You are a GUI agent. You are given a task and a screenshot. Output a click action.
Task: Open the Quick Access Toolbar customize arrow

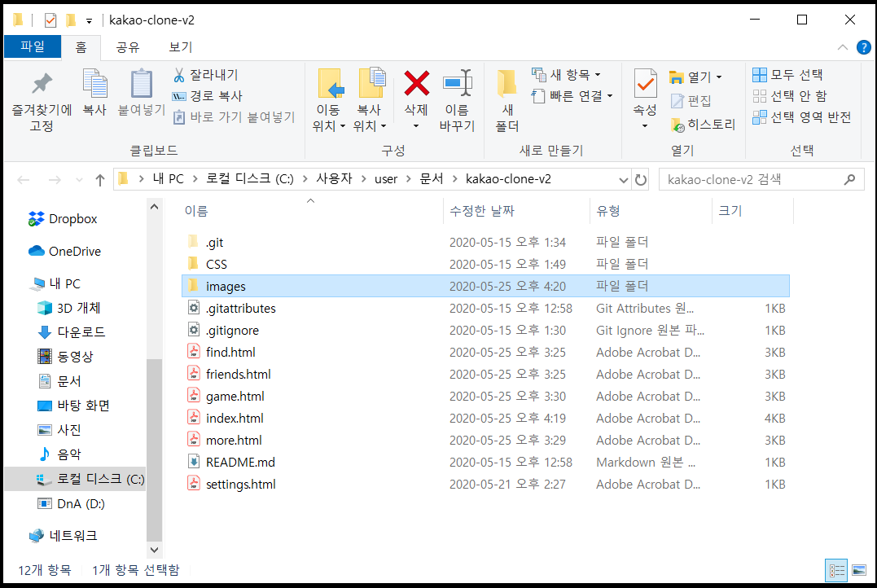click(89, 21)
